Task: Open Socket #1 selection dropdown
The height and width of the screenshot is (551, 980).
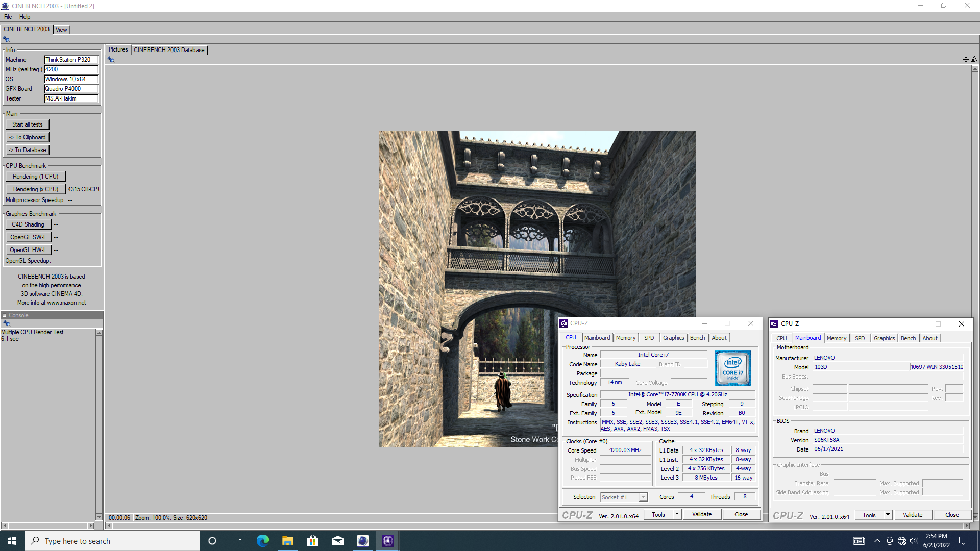Action: 624,497
